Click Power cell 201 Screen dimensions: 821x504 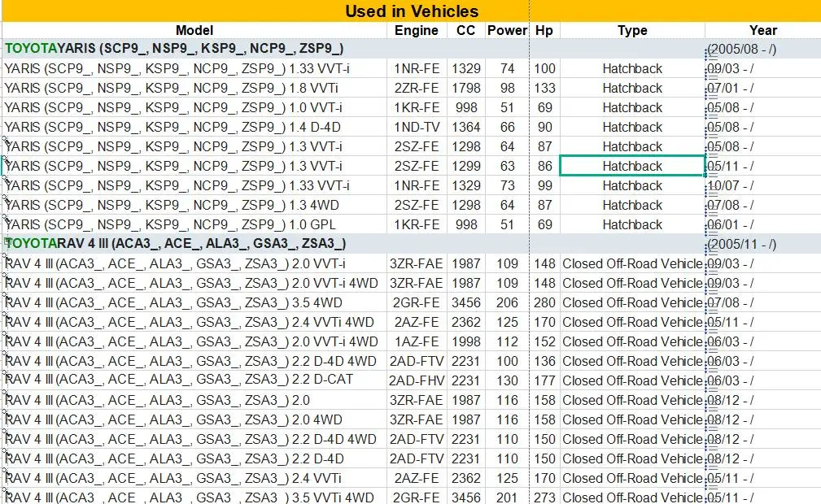507,497
